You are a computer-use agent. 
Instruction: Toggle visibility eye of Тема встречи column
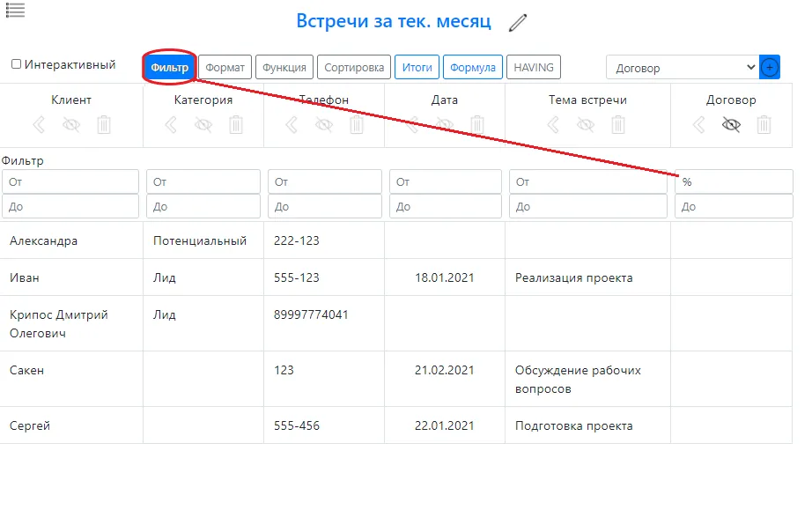coord(586,125)
